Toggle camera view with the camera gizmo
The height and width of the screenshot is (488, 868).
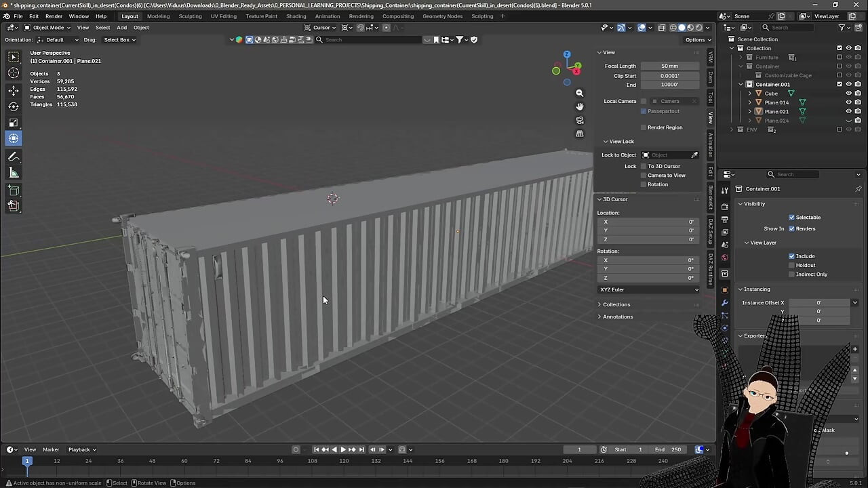click(580, 120)
